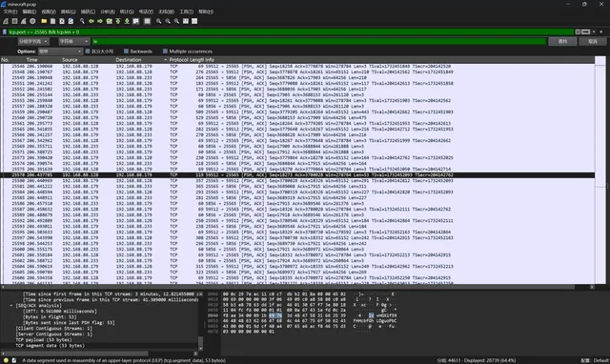This screenshot has height=364, width=610.
Task: Click the start capture shark fin icon
Action: [x=6, y=21]
